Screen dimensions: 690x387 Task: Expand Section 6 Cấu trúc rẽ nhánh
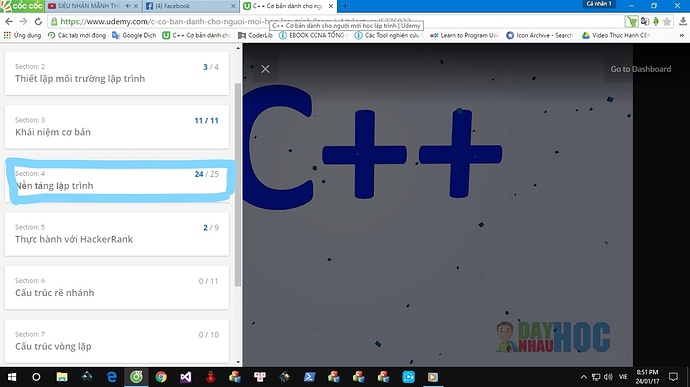117,287
